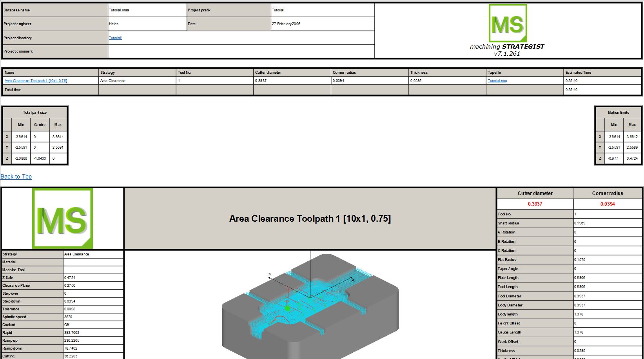The width and height of the screenshot is (644, 359).
Task: Click the Motion limits table header
Action: click(618, 113)
